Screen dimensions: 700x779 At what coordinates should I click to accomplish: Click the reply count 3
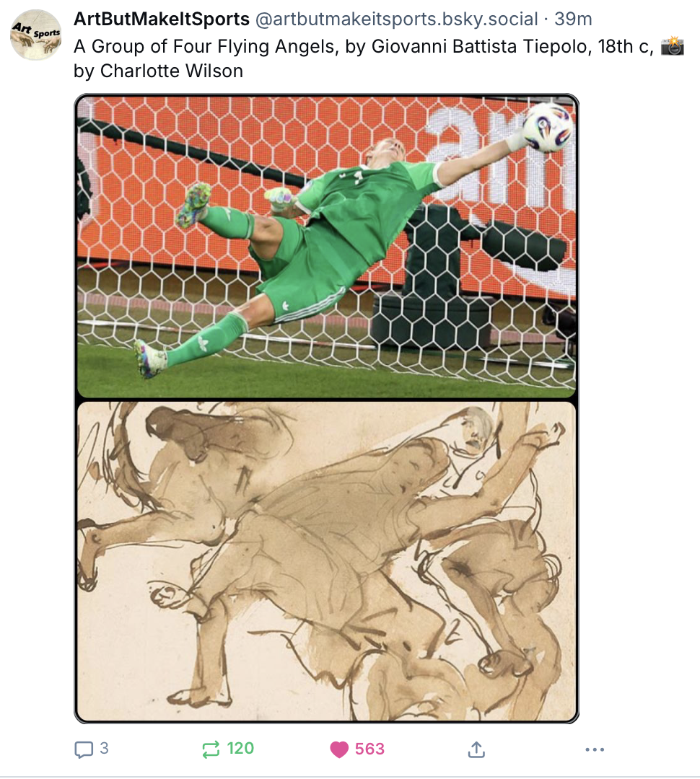click(x=104, y=748)
